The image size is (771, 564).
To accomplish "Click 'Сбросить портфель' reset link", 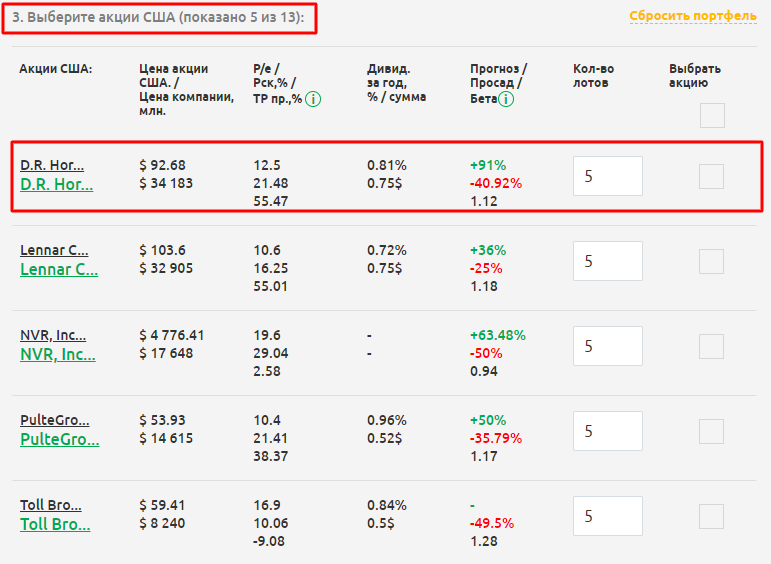I will [692, 16].
